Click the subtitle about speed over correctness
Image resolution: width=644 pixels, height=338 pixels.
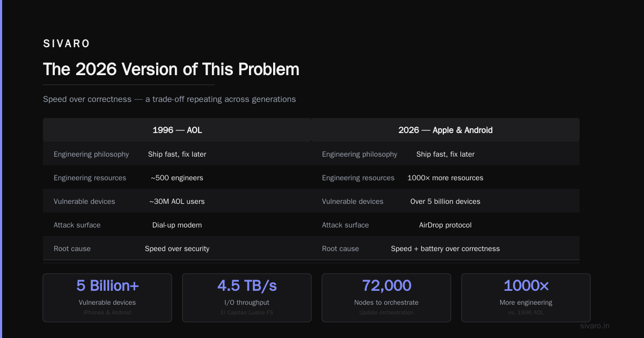[170, 99]
